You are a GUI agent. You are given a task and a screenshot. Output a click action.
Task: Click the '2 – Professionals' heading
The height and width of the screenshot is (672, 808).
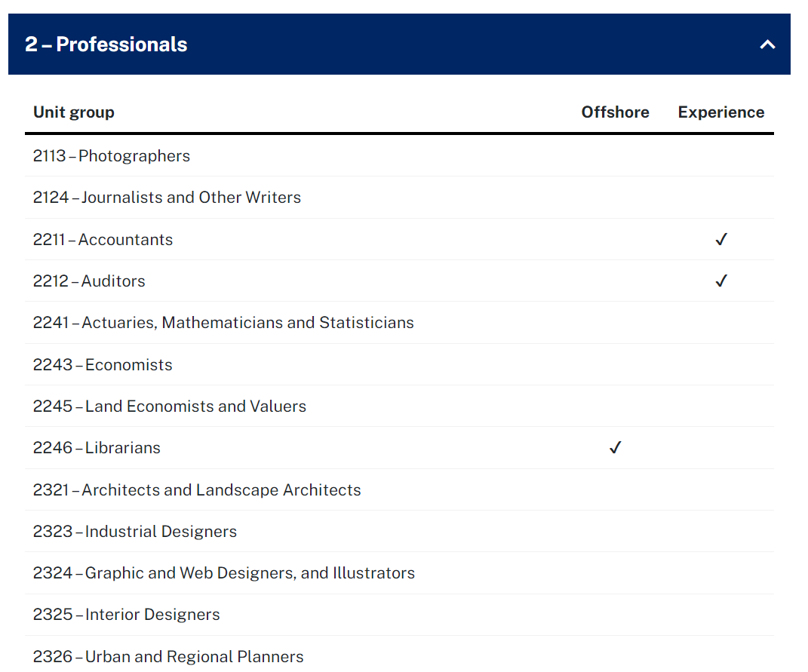click(106, 44)
